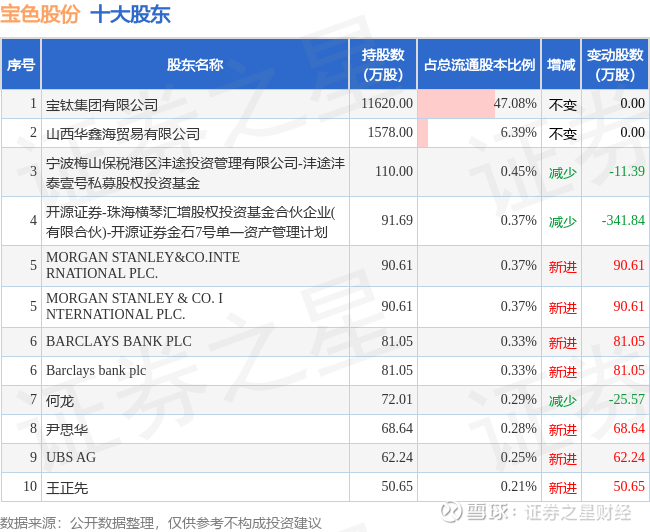Select the 股东名称 column header
Image resolution: width=650 pixels, height=532 pixels.
195,65
